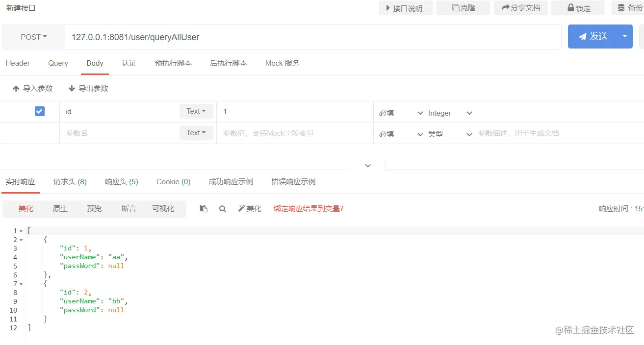Clone the request using 克隆

tap(463, 8)
